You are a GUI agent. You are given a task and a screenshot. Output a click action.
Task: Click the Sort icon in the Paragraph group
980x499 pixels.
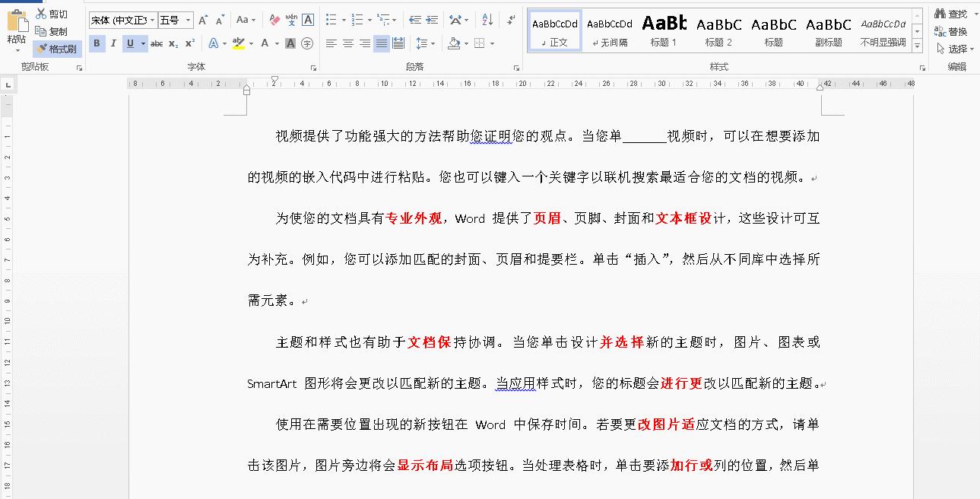coord(486,20)
